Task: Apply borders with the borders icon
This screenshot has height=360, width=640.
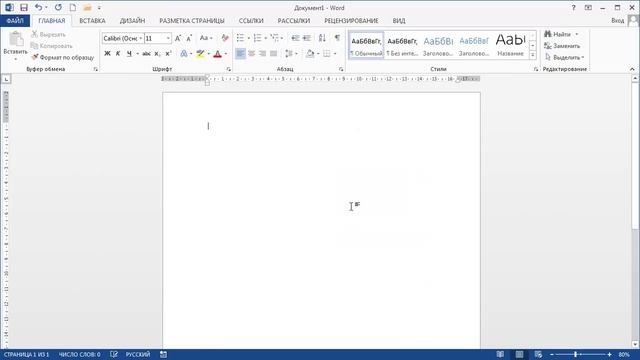Action: [327, 53]
